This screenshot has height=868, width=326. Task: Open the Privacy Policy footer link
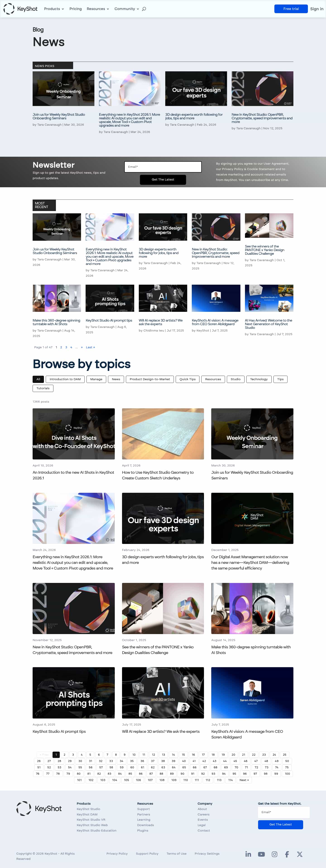pyautogui.click(x=117, y=853)
